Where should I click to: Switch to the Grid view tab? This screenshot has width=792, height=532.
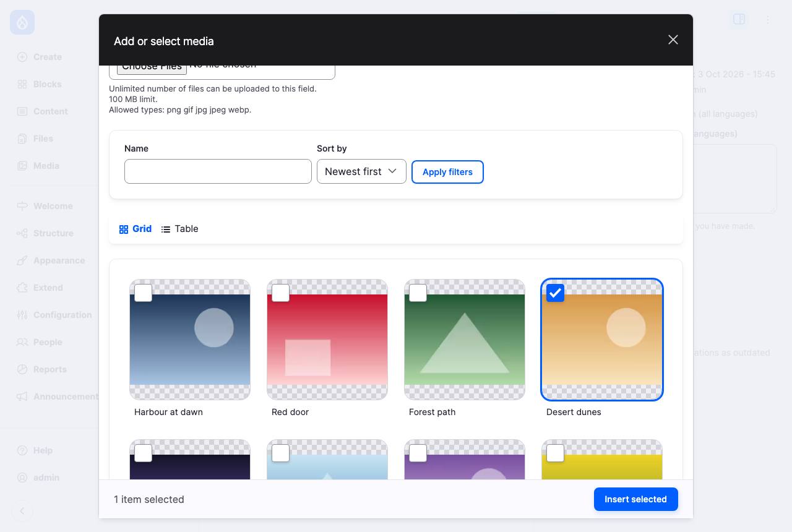[x=136, y=229]
